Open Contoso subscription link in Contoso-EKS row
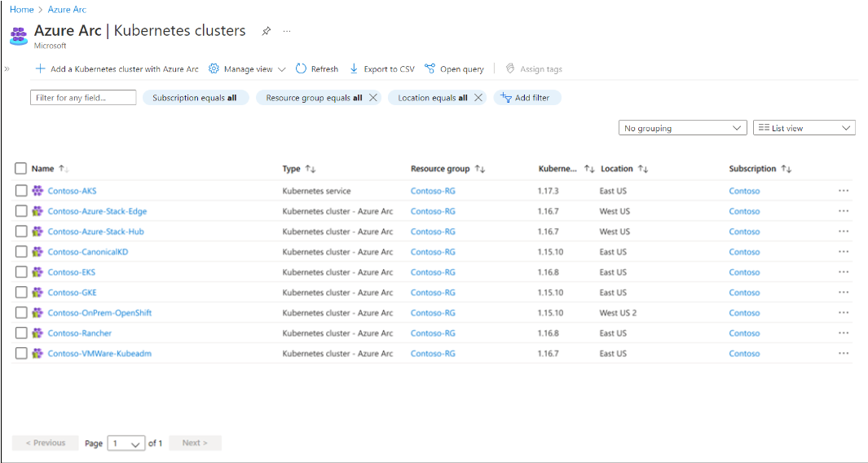The width and height of the screenshot is (868, 463). pyautogui.click(x=744, y=272)
